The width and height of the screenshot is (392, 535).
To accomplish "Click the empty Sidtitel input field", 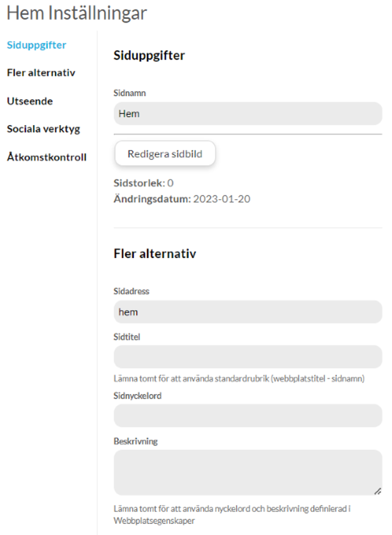I will (x=248, y=357).
